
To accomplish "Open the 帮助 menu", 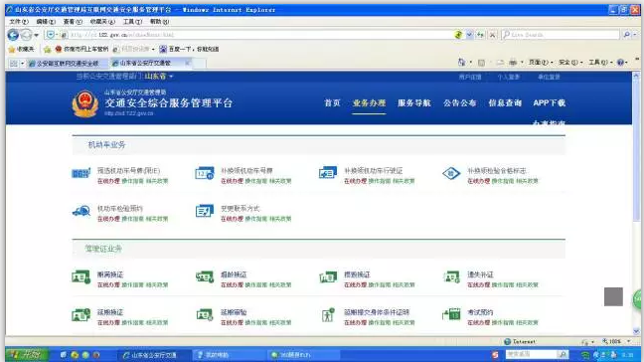I will pos(159,21).
